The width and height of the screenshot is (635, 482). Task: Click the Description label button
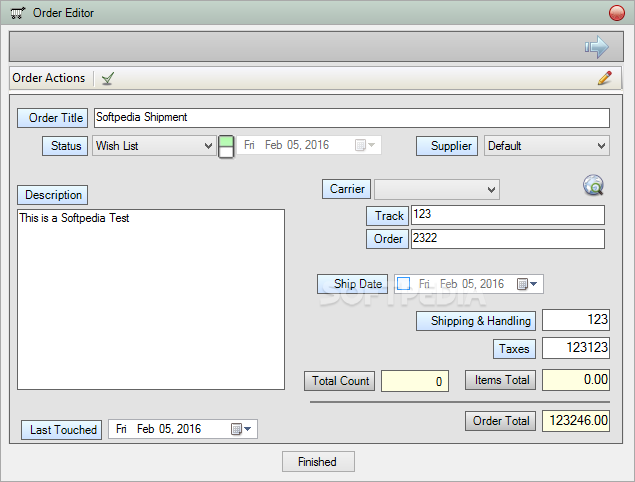coord(53,195)
